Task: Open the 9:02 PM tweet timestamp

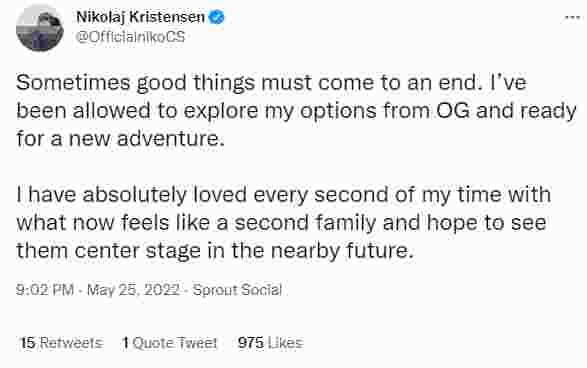Action: (45, 290)
